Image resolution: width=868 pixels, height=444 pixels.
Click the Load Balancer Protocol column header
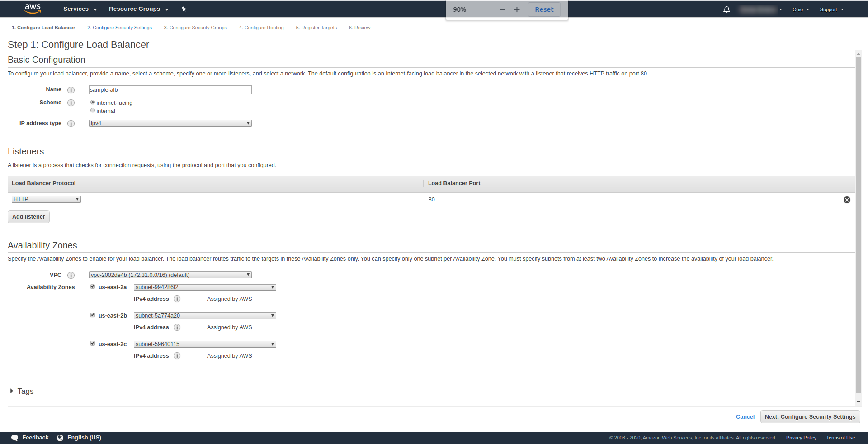[43, 183]
